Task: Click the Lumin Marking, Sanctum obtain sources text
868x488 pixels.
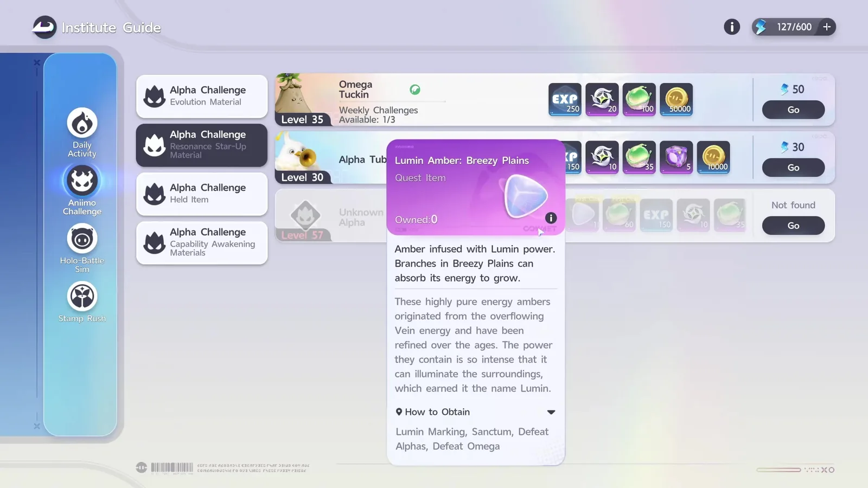Action: click(x=472, y=439)
